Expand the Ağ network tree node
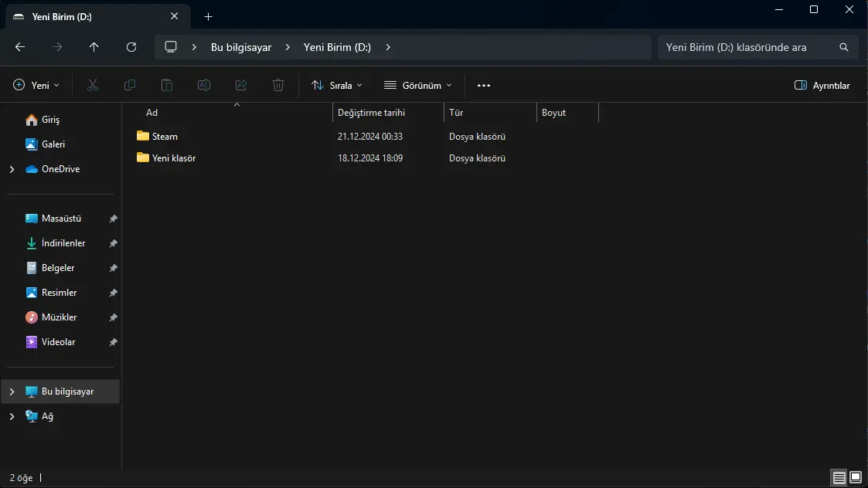The width and height of the screenshot is (868, 488). (12, 417)
